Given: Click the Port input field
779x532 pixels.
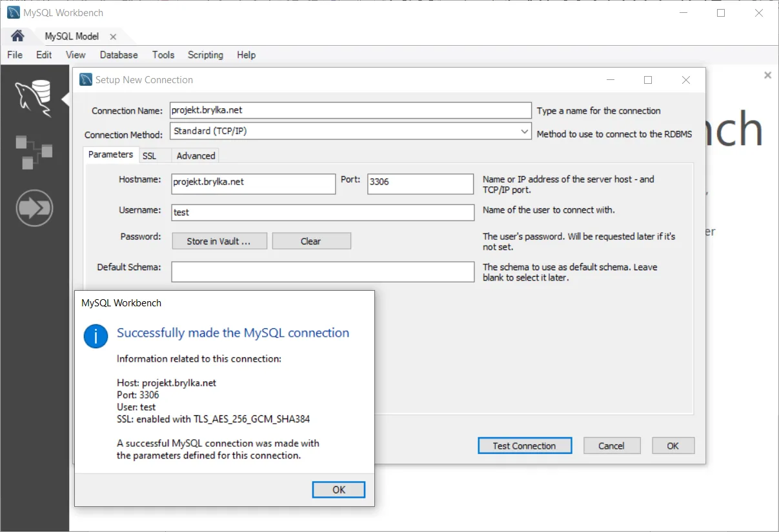Looking at the screenshot, I should [421, 184].
